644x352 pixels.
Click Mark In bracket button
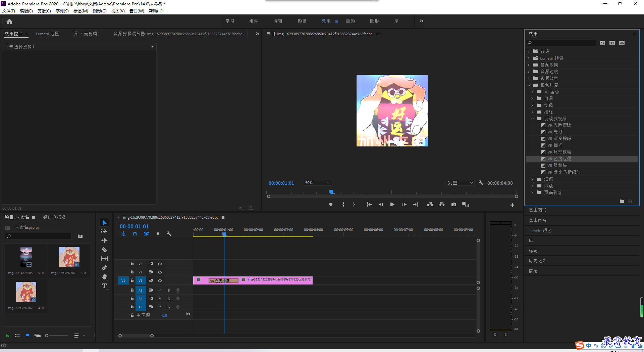pos(343,205)
